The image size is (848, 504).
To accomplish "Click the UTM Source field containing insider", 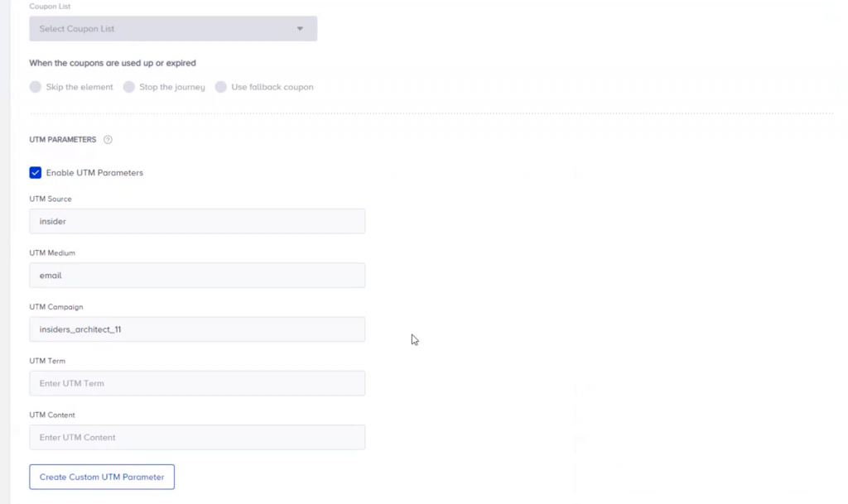I will [x=197, y=221].
